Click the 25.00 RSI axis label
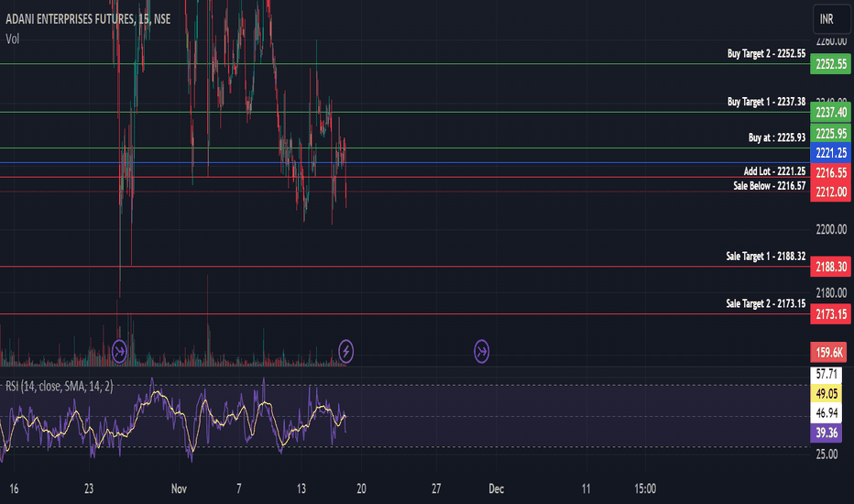This screenshot has width=854, height=504. [x=827, y=454]
